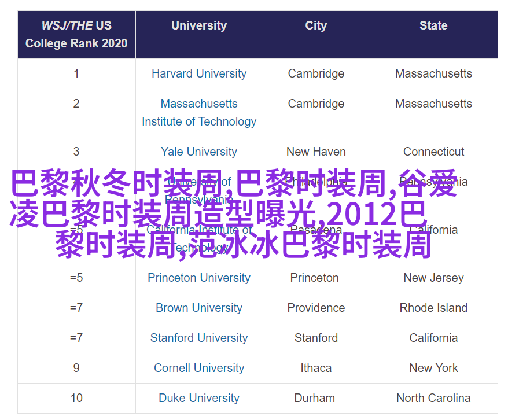Click the 'Durham' city cell
The height and width of the screenshot is (420, 508).
click(315, 398)
